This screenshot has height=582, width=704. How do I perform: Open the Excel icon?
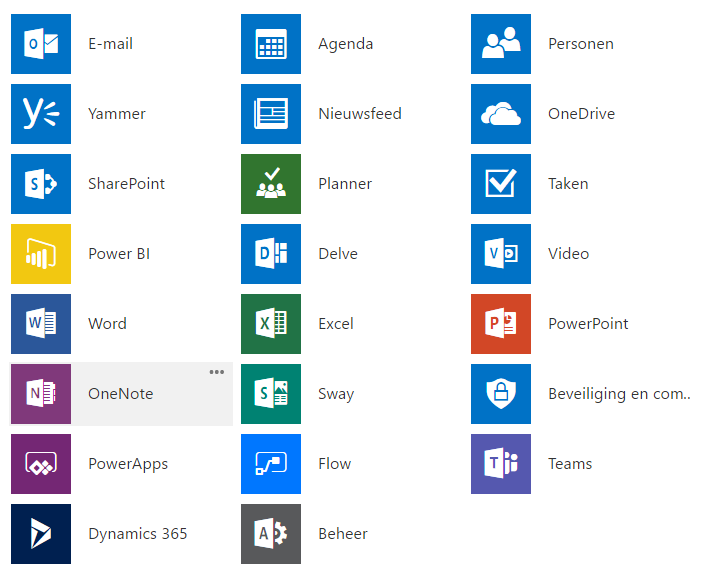[x=271, y=324]
